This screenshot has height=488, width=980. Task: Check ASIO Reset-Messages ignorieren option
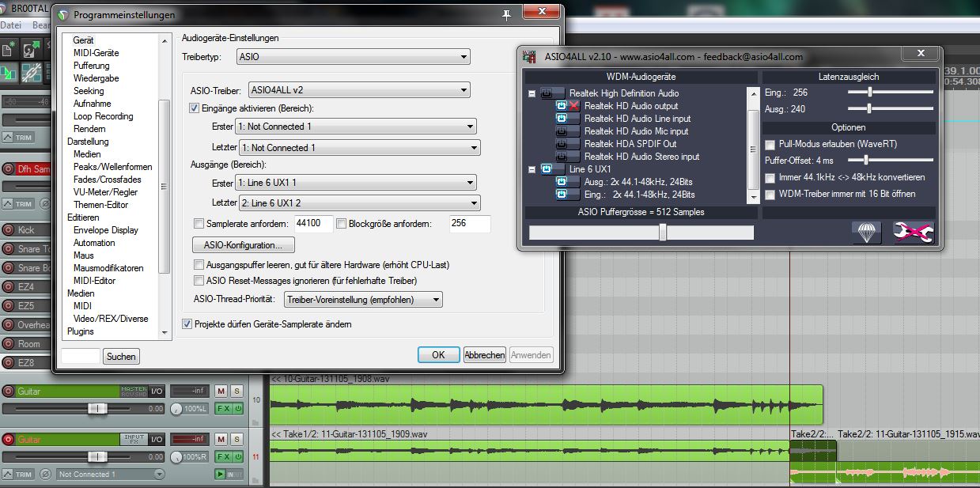tap(199, 281)
